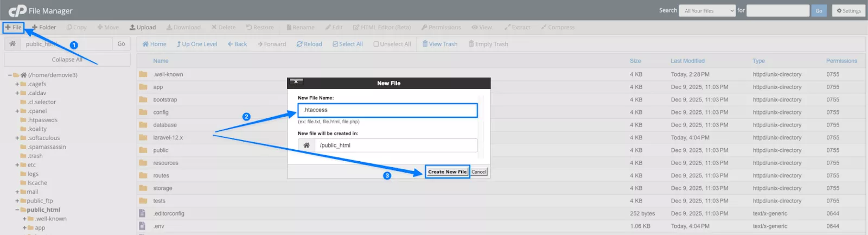Open the Upload tool

tap(143, 27)
